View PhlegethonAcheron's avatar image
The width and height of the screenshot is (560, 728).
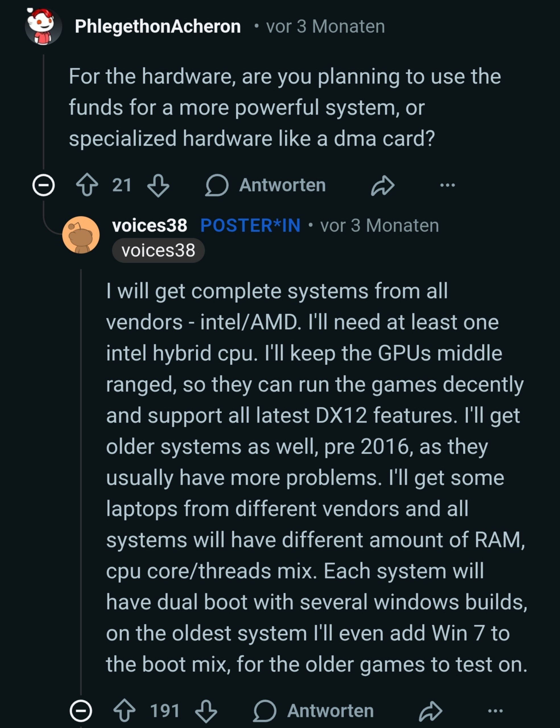click(43, 27)
